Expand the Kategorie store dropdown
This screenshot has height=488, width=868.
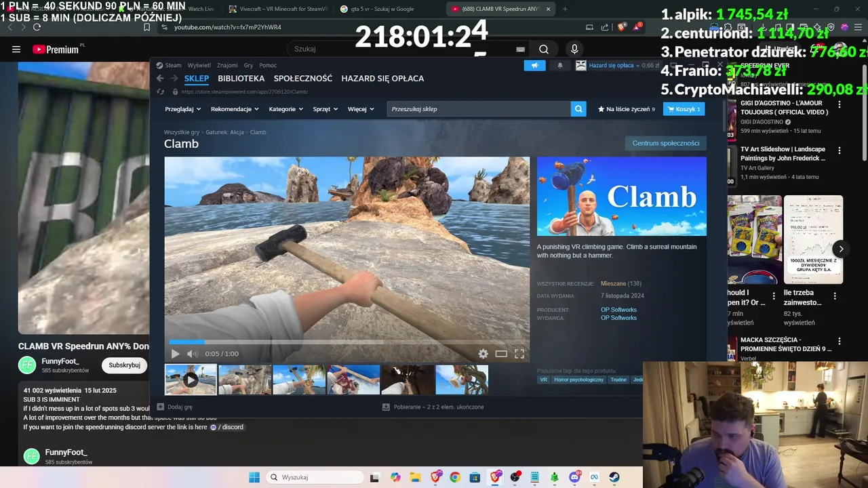[x=285, y=109]
